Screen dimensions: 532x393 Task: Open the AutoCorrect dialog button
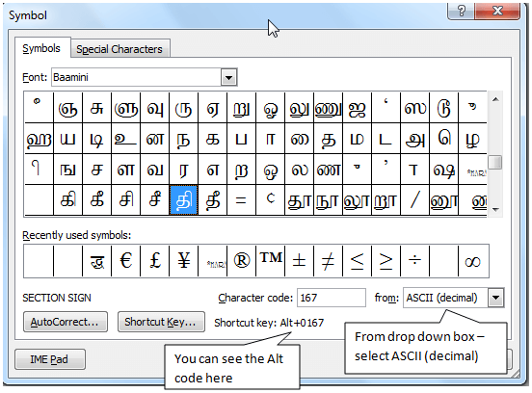click(66, 322)
